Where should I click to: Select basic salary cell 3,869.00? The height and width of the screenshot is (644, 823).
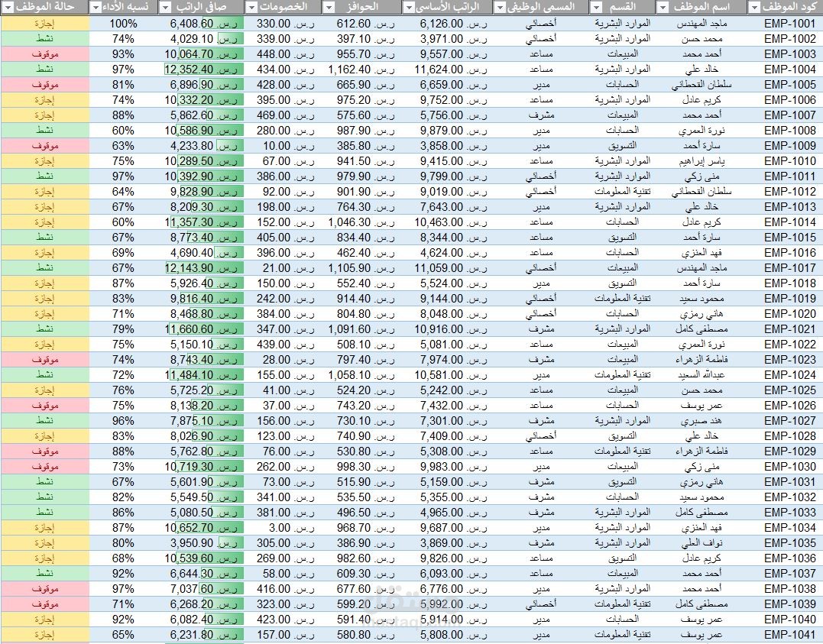pyautogui.click(x=447, y=542)
